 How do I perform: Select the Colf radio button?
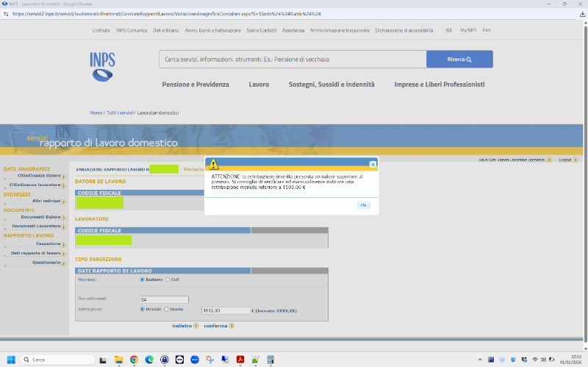coord(168,279)
